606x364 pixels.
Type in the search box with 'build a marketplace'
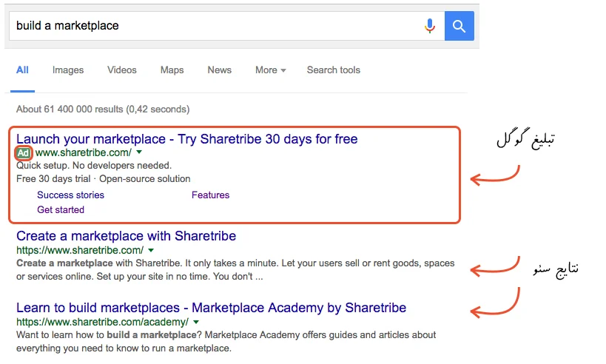click(215, 26)
